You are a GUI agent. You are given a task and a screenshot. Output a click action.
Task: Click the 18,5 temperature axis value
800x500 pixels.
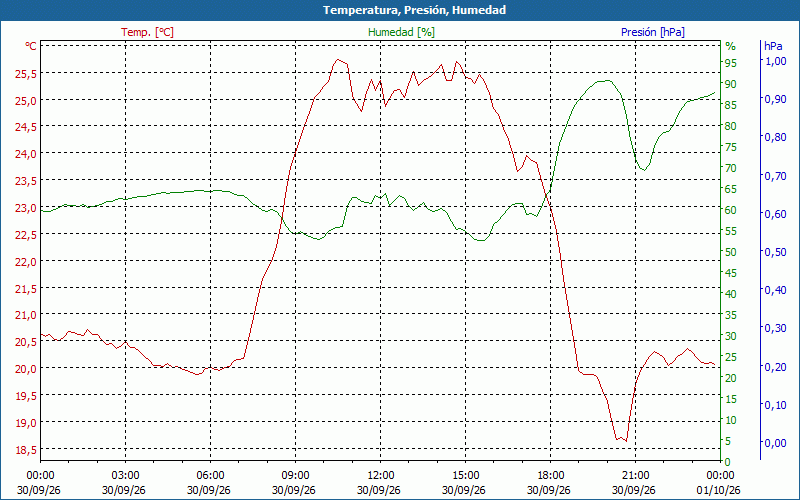[x=26, y=450]
